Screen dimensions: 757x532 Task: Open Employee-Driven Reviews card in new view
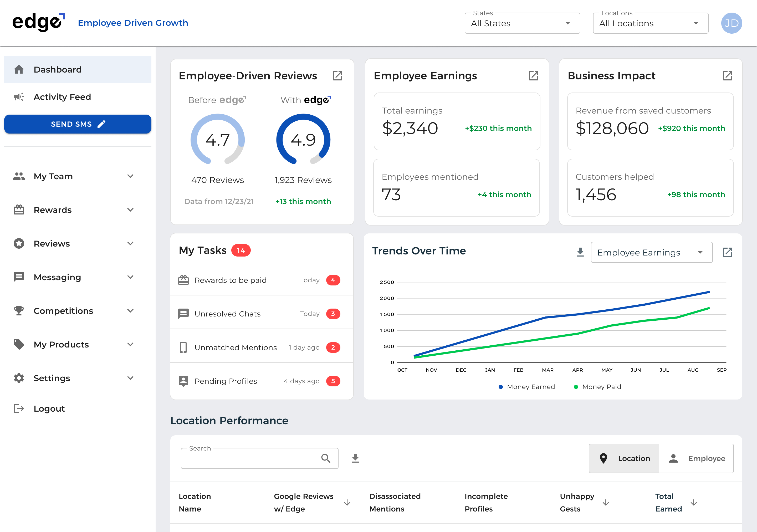tap(337, 76)
